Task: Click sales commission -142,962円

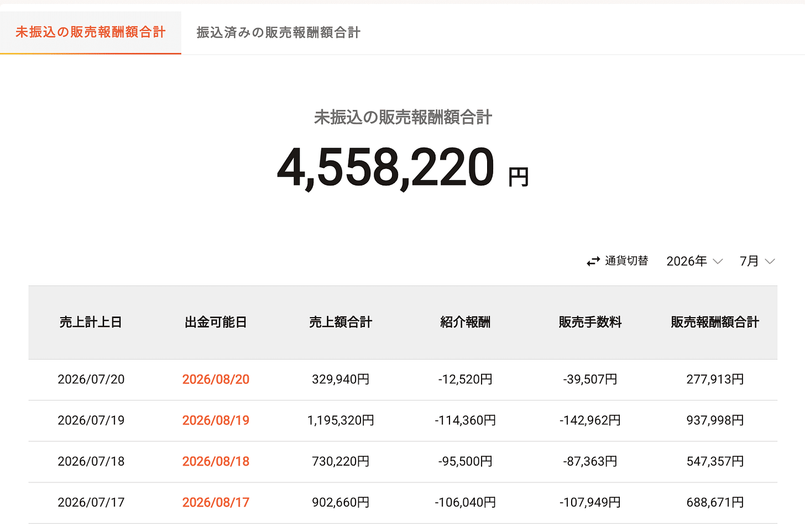Action: tap(590, 420)
